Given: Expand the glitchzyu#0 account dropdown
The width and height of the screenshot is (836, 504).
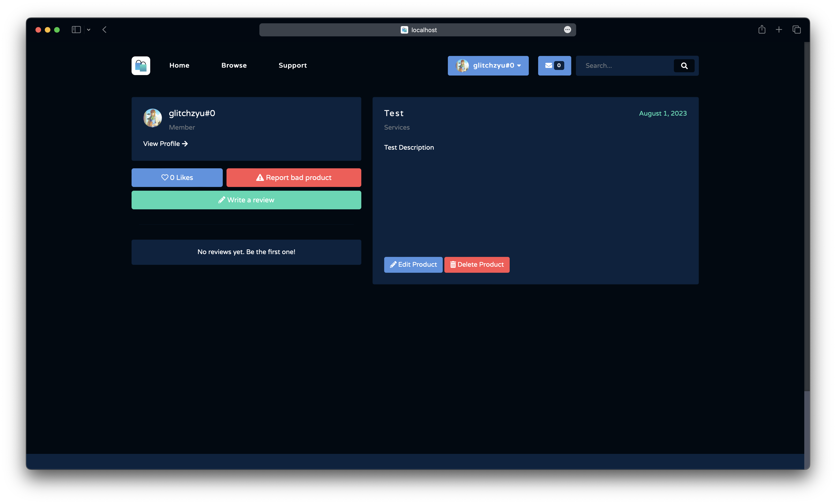Looking at the screenshot, I should 488,66.
